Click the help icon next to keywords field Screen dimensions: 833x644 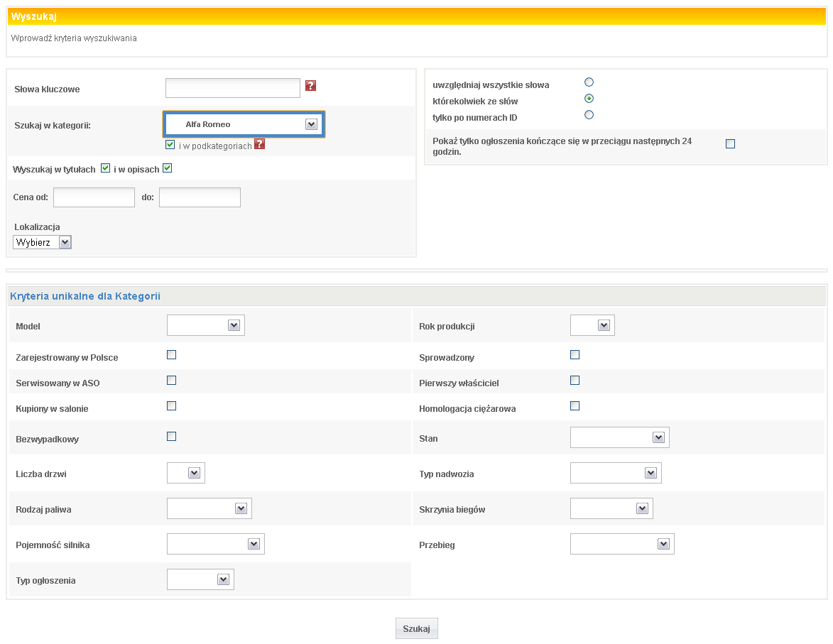(310, 86)
